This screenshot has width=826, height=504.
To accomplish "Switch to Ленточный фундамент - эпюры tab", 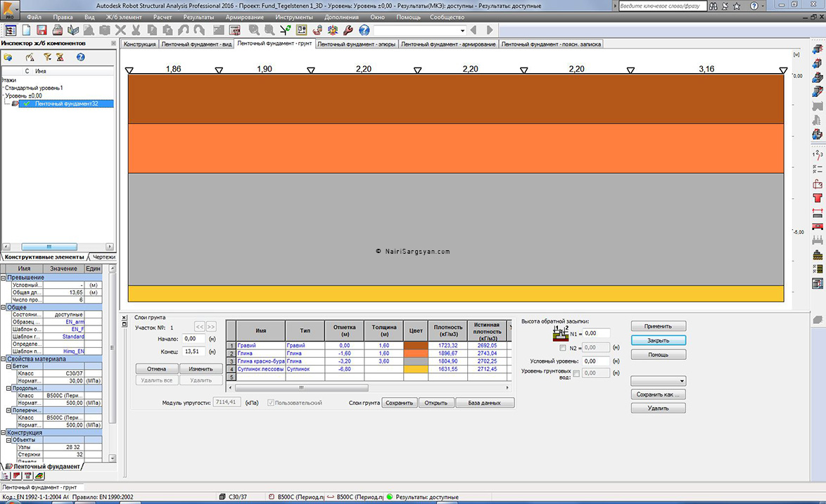I will [x=357, y=44].
